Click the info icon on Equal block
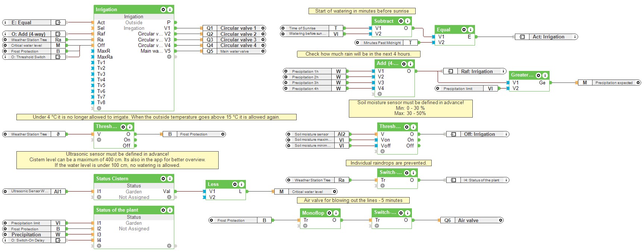Screen dimensions: 644x252 [x=471, y=29]
